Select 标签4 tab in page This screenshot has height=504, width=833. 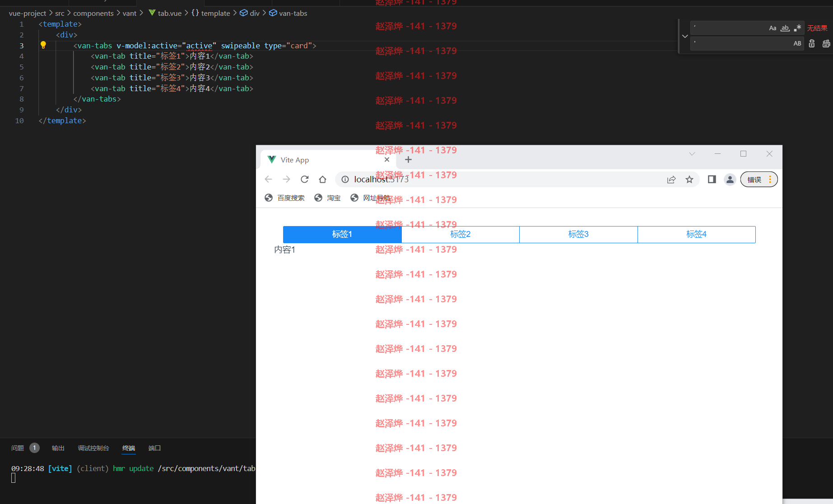[697, 234]
